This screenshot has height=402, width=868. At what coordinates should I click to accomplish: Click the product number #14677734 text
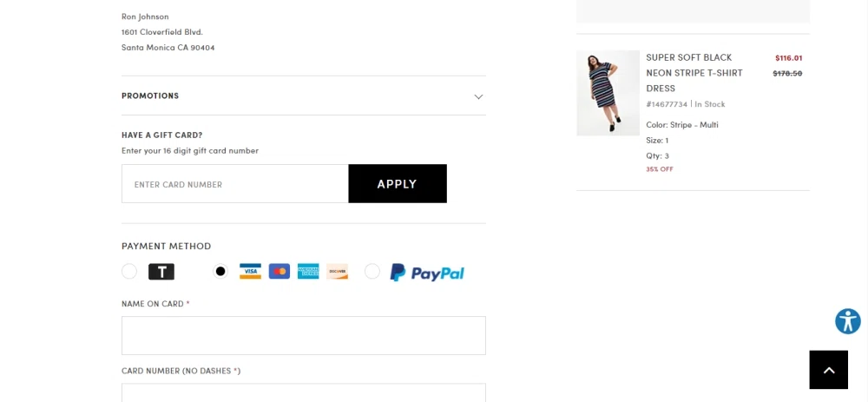tap(667, 104)
